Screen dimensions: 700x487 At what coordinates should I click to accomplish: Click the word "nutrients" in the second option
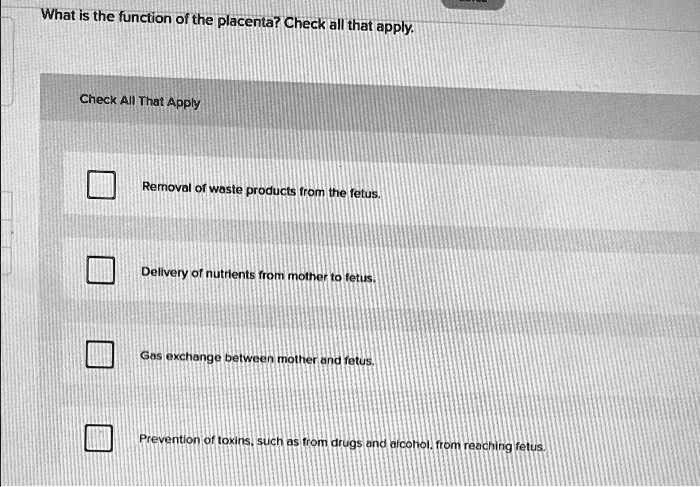[x=230, y=273]
